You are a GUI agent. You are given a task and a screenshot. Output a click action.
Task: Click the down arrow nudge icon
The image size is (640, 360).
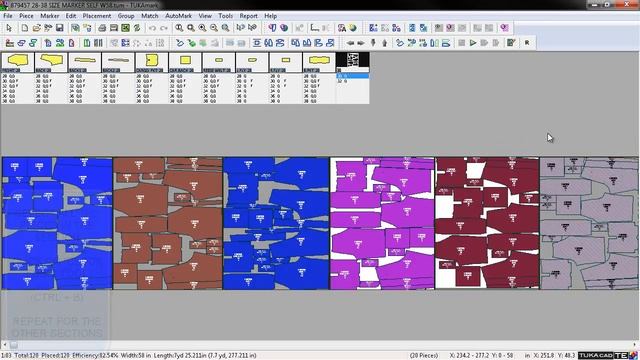pyautogui.click(x=373, y=42)
